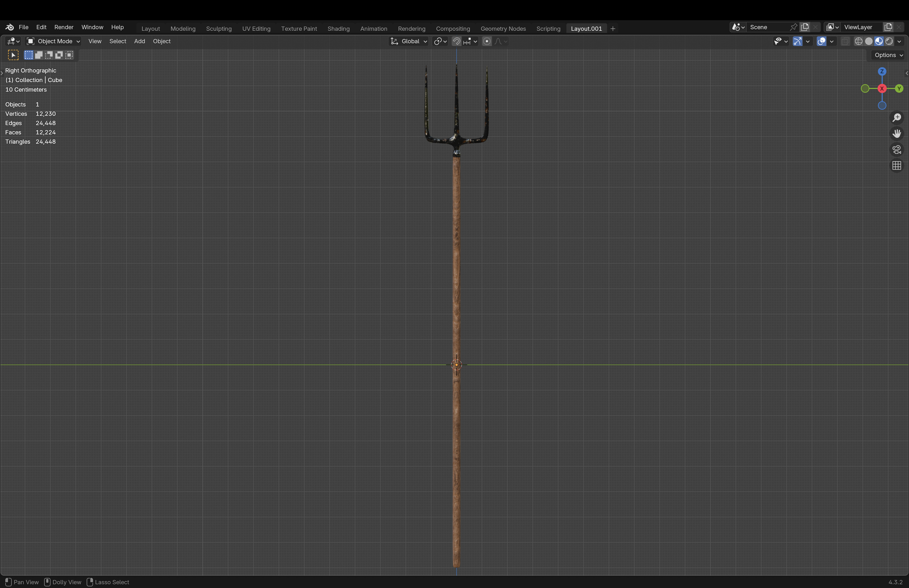Choose the Extend selection mode
This screenshot has height=588, width=909.
39,55
